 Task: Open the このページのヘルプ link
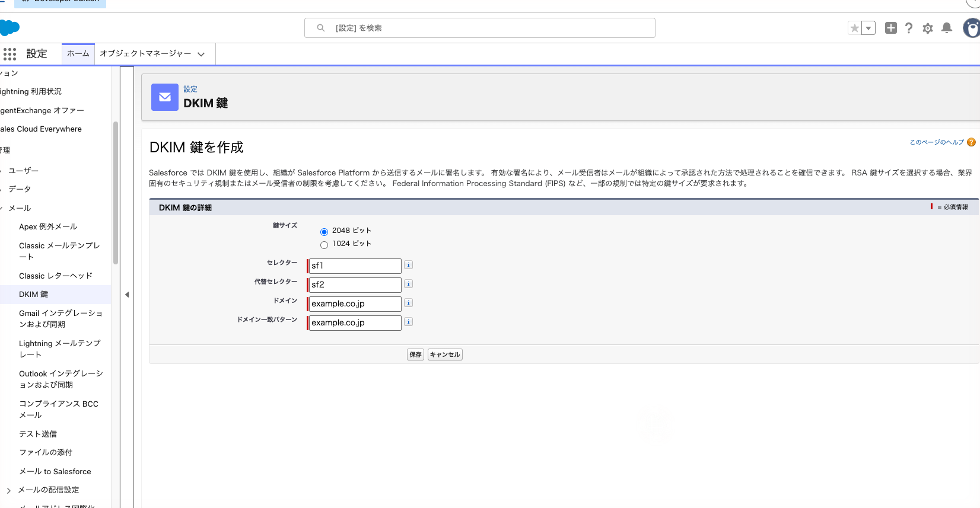coord(937,142)
